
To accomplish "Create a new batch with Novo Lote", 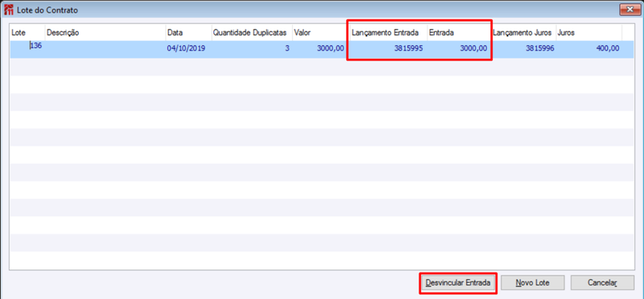I will tap(533, 283).
